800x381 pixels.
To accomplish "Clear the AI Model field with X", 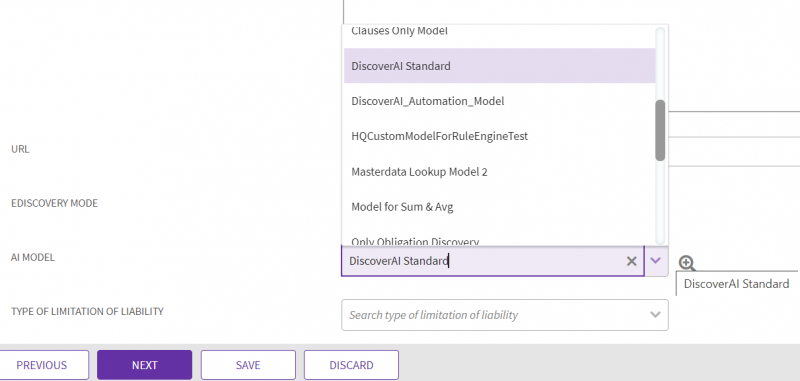I will (x=631, y=261).
